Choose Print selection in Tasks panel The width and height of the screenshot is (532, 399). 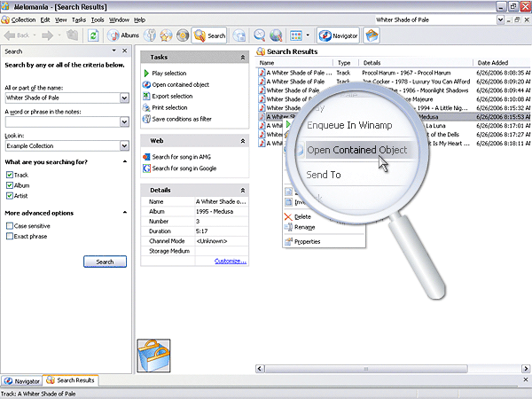coord(168,107)
